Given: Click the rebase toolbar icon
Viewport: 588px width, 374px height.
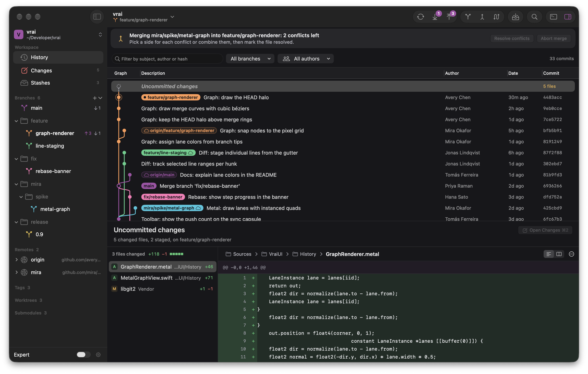Looking at the screenshot, I should click(x=497, y=17).
